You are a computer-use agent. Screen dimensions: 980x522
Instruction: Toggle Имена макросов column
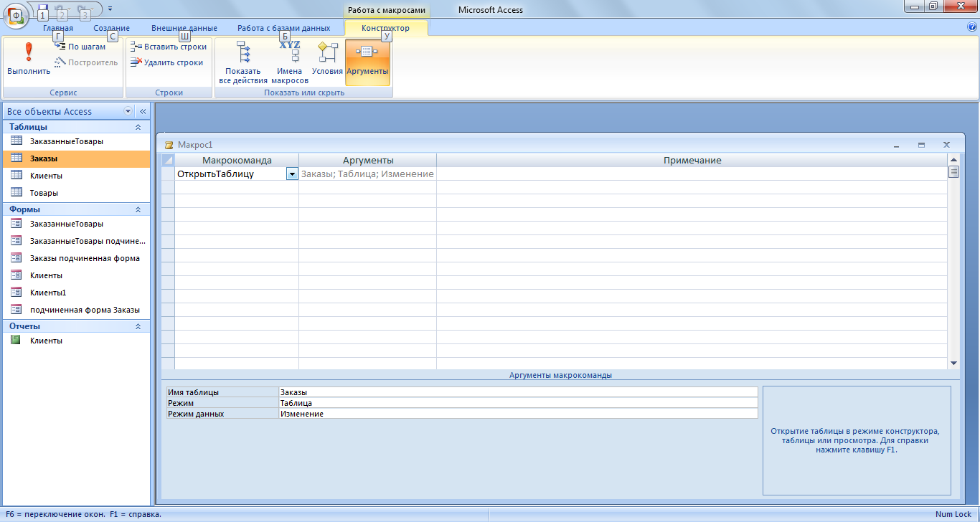290,62
